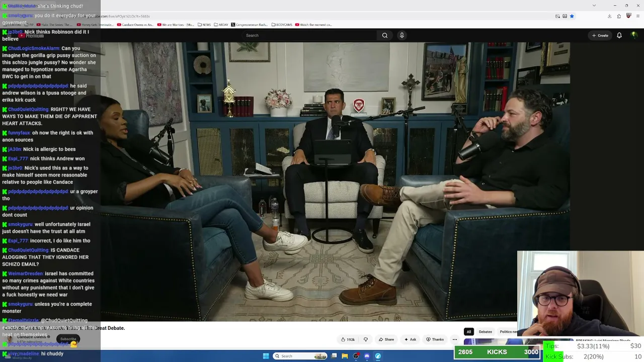Image resolution: width=644 pixels, height=362 pixels.
Task: Open the Candace Owens vs bookmark
Action: 135,25
